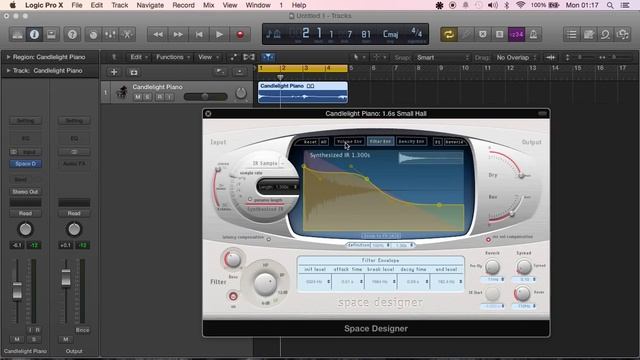640x360 pixels.
Task: Click the Bnce button on Output strip
Action: (x=82, y=330)
